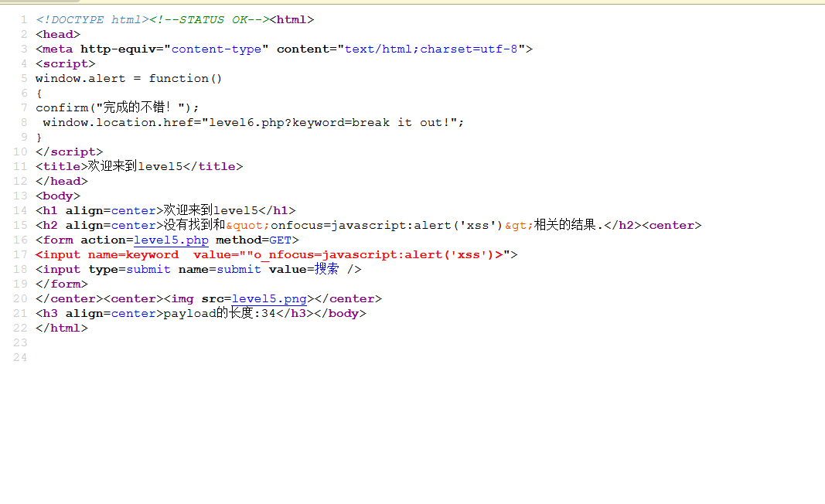Click the confirm("完成的不错！") statement
825x504 pixels.
pos(118,107)
